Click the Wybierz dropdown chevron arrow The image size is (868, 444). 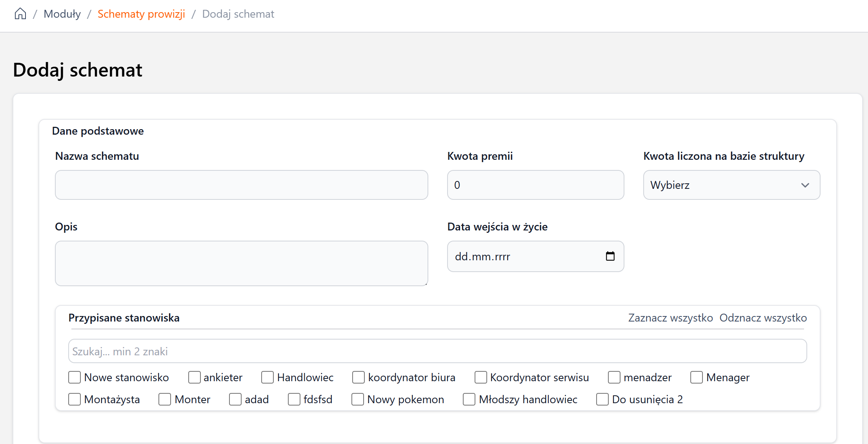coord(805,185)
